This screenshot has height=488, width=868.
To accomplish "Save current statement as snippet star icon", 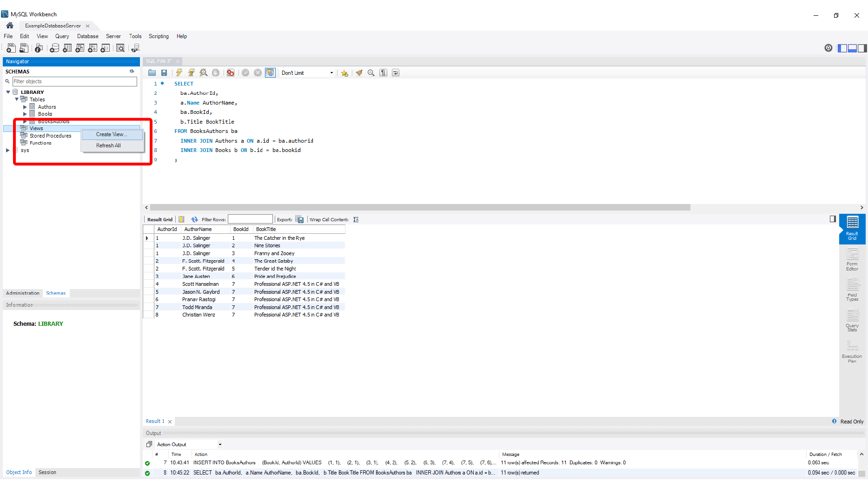I will 345,73.
